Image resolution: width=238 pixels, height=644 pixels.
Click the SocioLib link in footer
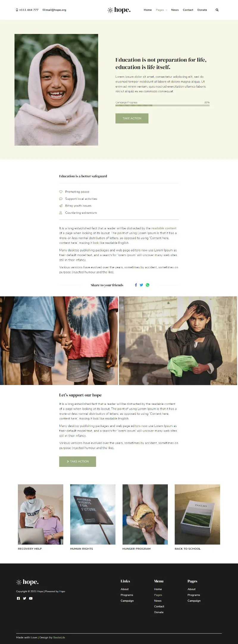point(59,637)
